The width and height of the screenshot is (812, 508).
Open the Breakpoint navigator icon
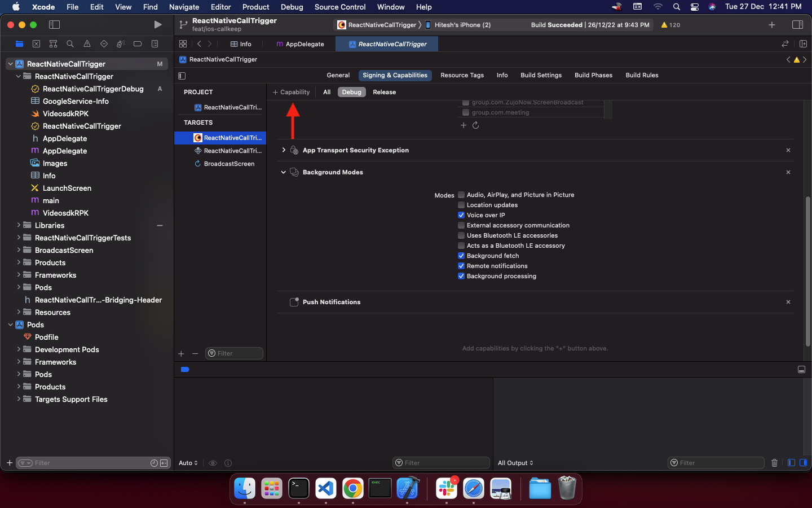(x=138, y=43)
